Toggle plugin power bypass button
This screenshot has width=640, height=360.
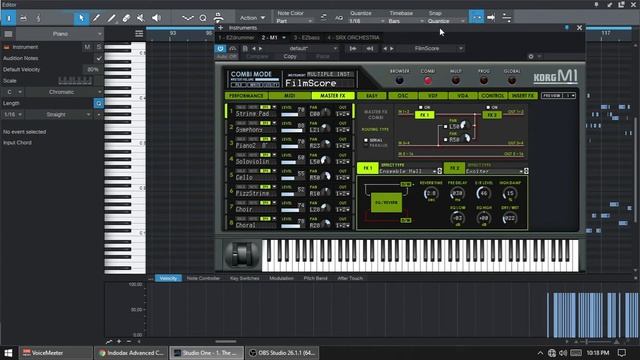click(220, 48)
